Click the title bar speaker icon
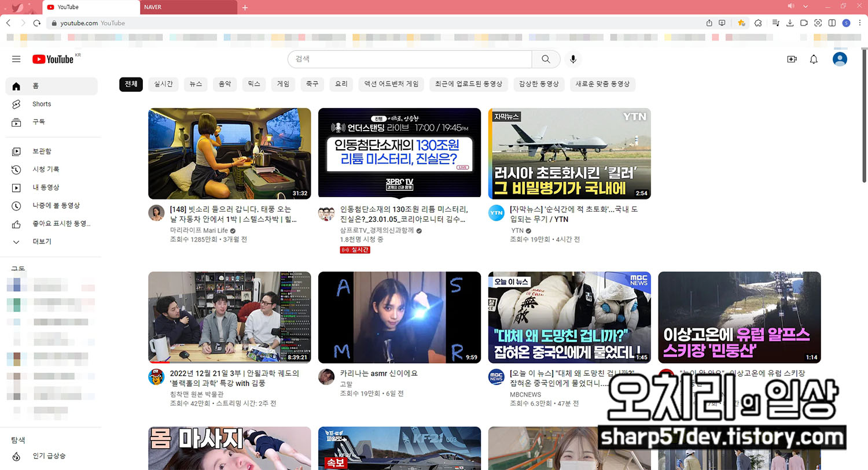 [x=791, y=6]
